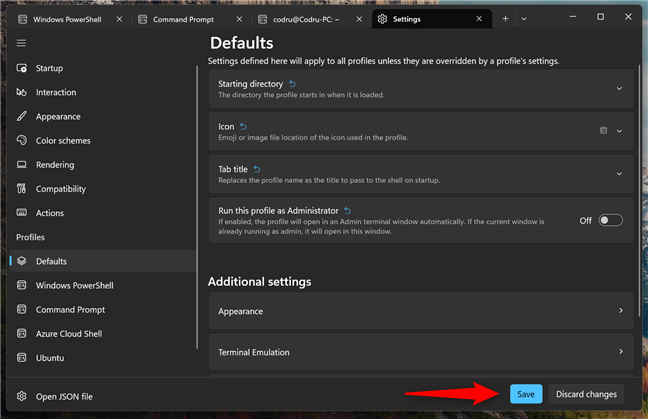Click the Rendering monitor icon
The height and width of the screenshot is (419, 648).
21,164
